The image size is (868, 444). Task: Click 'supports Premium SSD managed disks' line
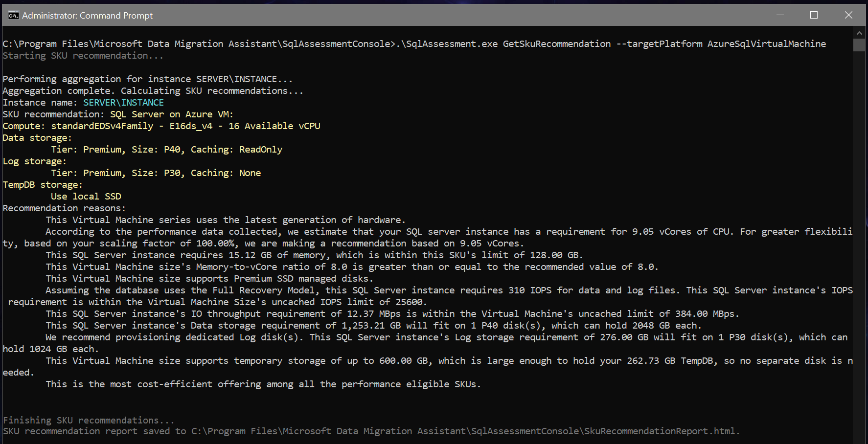(209, 279)
